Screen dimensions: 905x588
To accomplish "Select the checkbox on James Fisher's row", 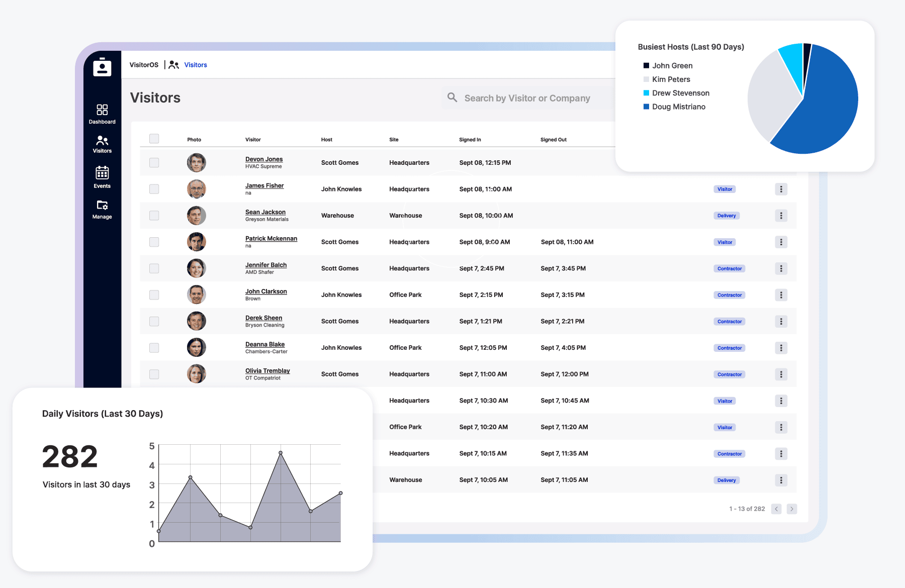I will 154,189.
